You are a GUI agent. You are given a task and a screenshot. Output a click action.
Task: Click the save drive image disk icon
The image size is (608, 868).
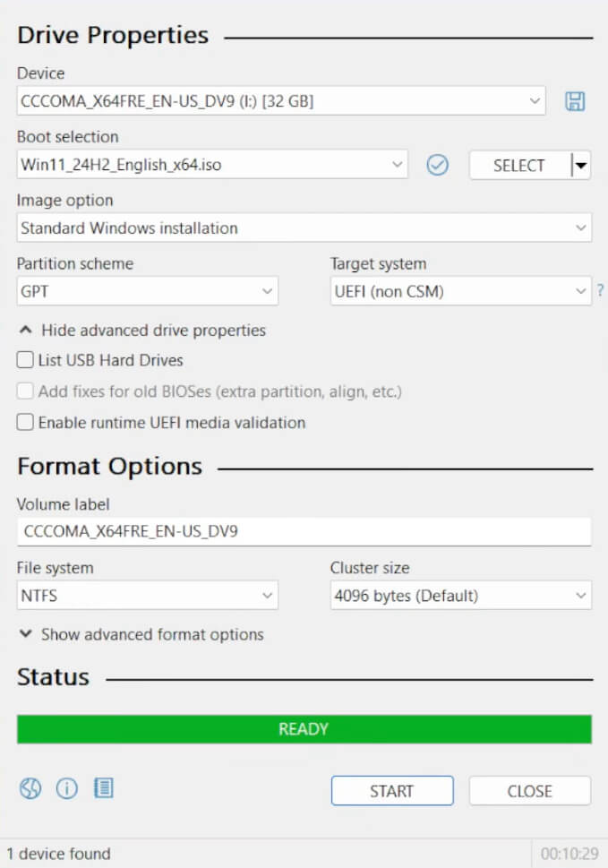pos(574,101)
